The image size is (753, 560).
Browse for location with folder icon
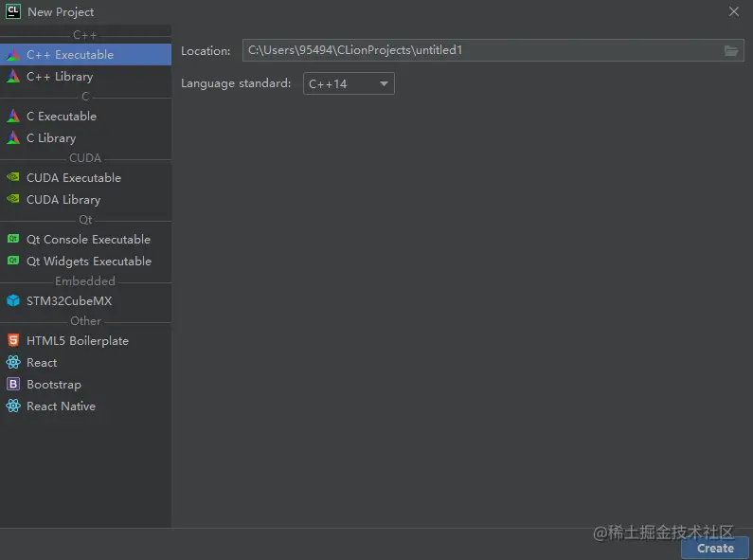tap(731, 50)
